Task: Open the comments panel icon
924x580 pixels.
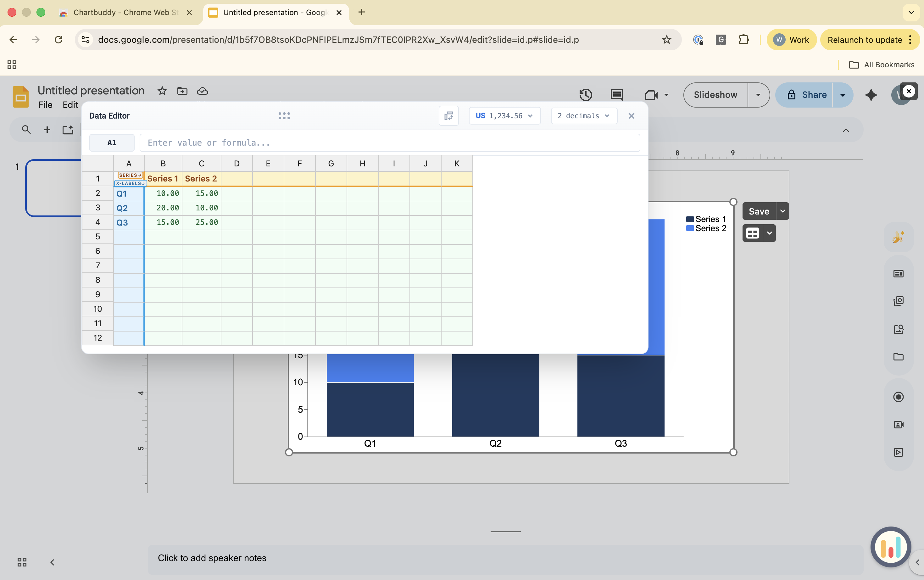Action: point(616,95)
